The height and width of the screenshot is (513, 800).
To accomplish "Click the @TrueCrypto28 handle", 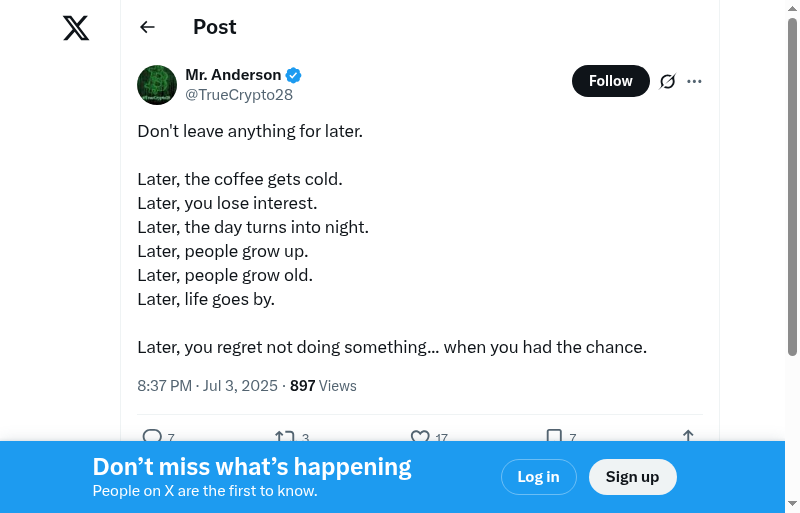I will pyautogui.click(x=239, y=95).
